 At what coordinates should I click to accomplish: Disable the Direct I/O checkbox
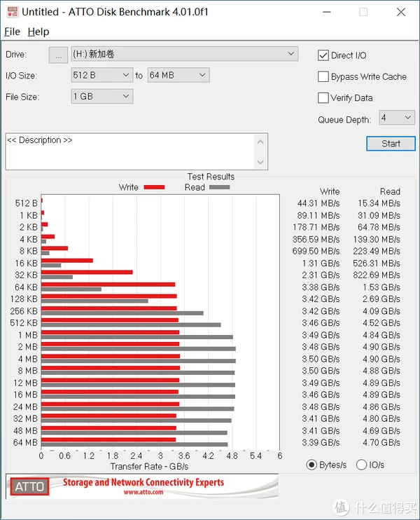click(x=323, y=55)
